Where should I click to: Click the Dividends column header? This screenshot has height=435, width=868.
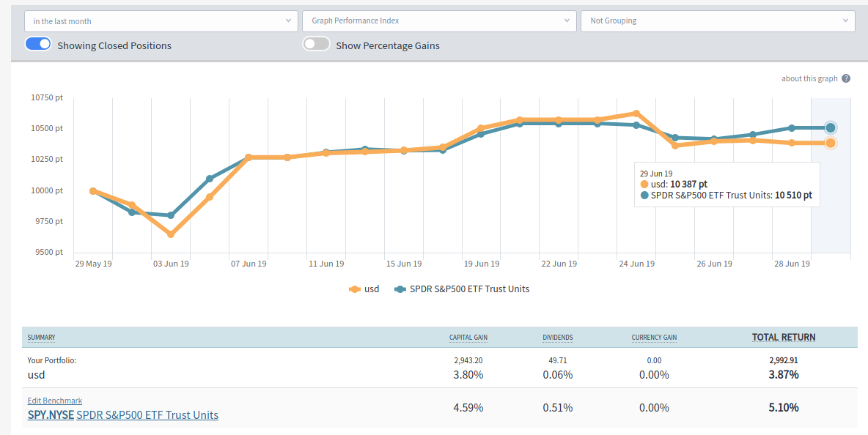[557, 338]
